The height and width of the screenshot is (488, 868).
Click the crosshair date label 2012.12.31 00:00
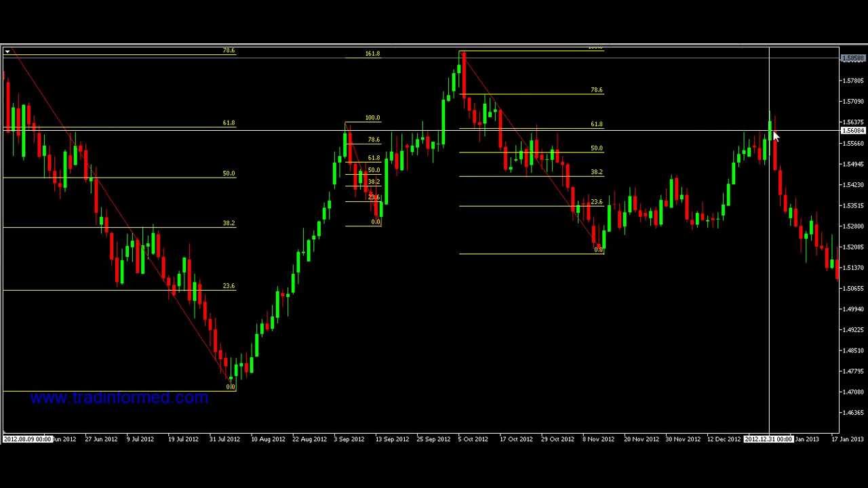point(768,439)
